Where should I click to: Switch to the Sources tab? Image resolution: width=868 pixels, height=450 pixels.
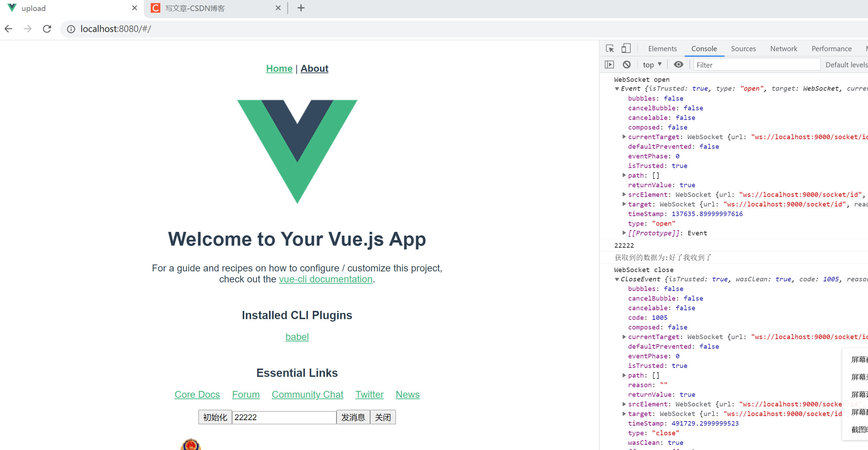(743, 49)
